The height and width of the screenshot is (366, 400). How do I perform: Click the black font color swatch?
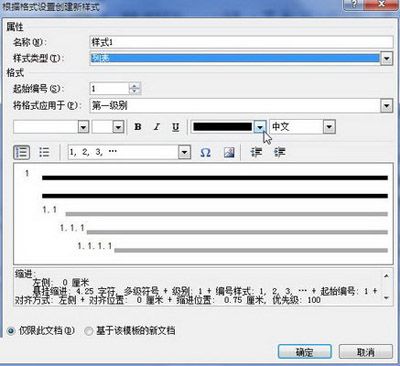point(222,127)
